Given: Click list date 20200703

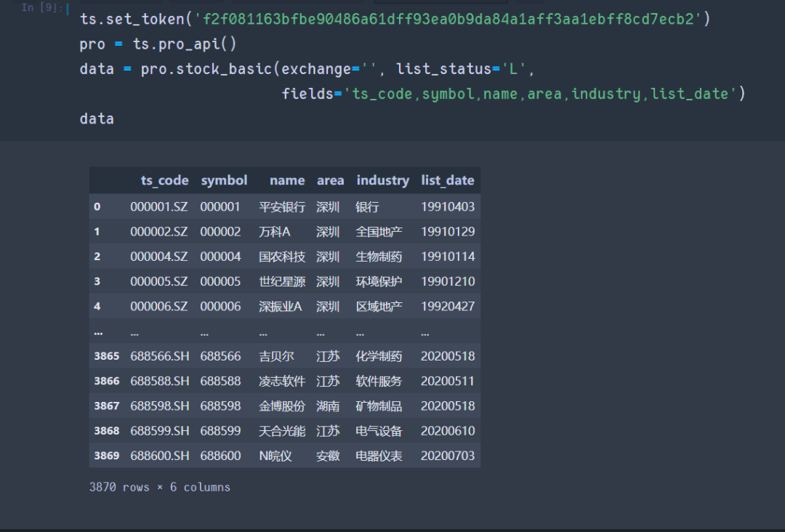Looking at the screenshot, I should coord(448,456).
